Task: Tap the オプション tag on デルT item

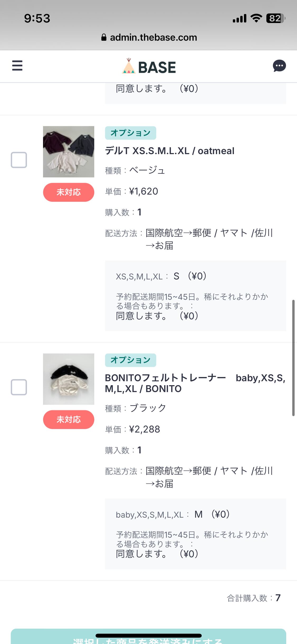Action: pos(130,133)
